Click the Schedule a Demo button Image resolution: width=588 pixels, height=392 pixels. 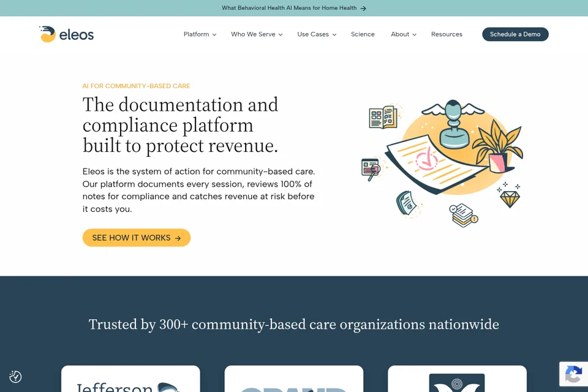515,34
